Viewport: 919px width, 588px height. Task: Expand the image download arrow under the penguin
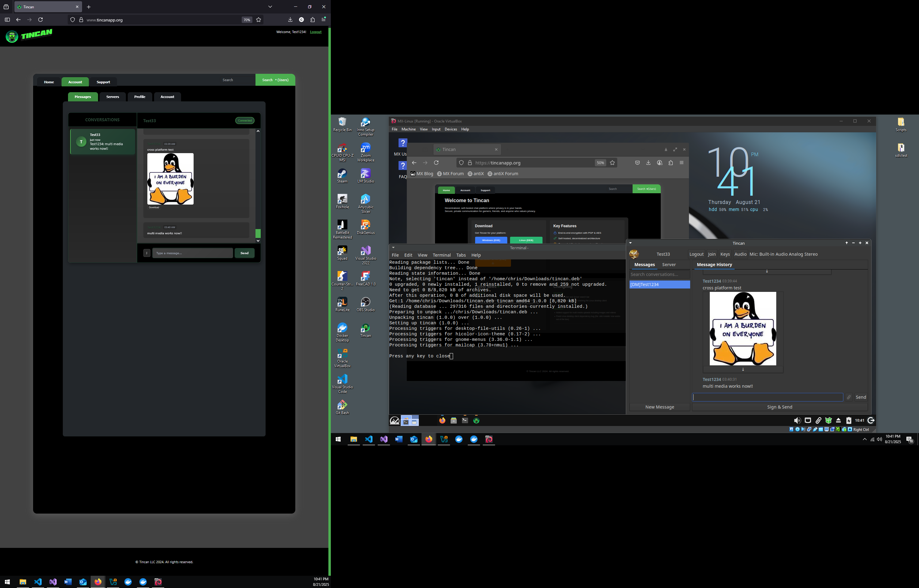click(x=743, y=369)
